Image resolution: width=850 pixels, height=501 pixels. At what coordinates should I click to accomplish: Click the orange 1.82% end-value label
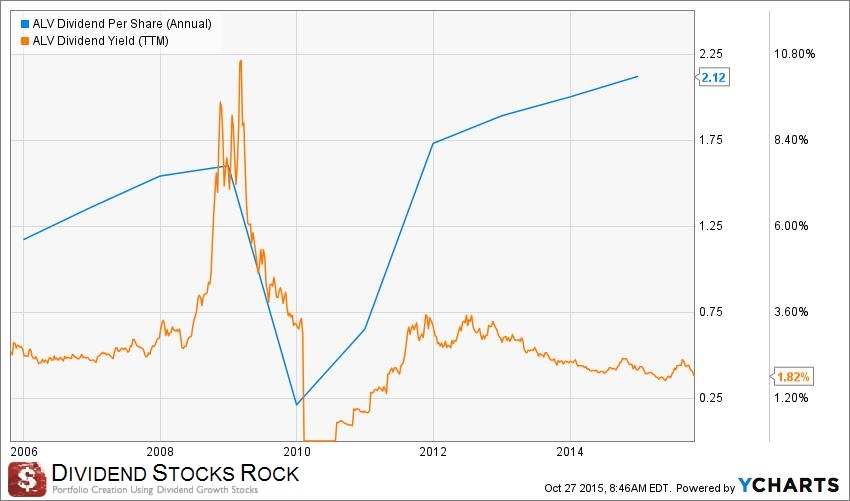(x=793, y=376)
